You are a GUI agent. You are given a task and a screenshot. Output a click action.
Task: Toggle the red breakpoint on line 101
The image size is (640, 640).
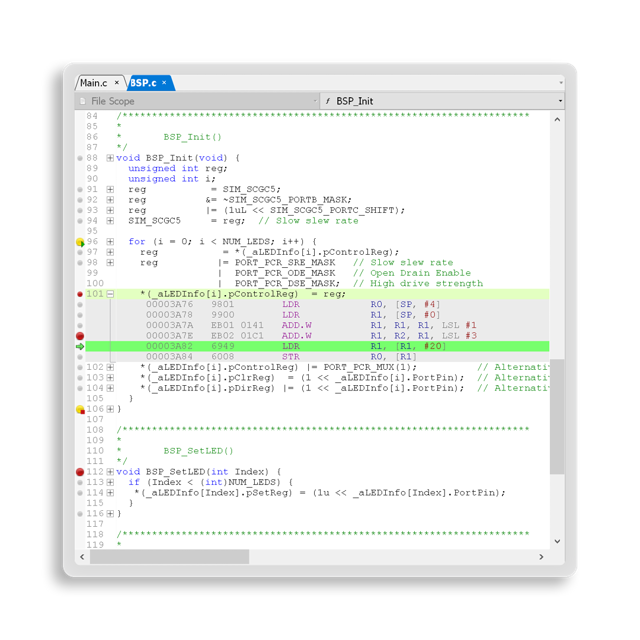(x=80, y=294)
